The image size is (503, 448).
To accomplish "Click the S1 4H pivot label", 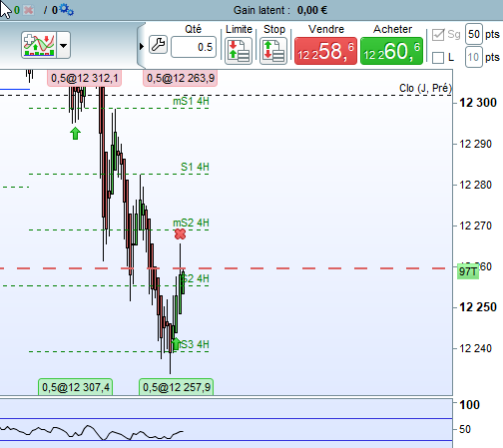I will pyautogui.click(x=195, y=167).
